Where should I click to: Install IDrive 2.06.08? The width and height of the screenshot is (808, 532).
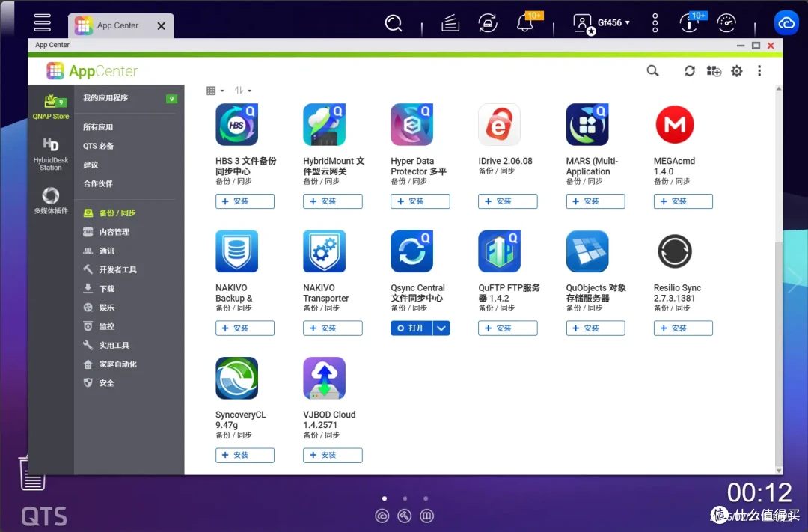pos(507,201)
